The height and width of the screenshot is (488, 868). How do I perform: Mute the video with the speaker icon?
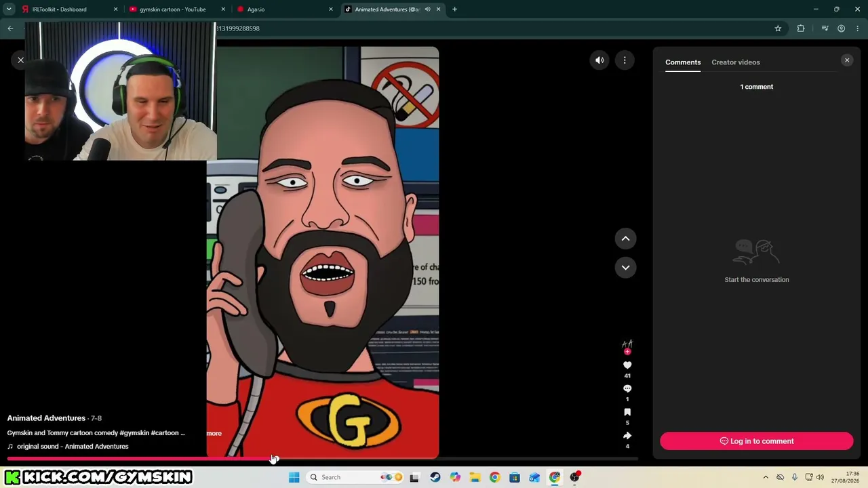coord(599,60)
